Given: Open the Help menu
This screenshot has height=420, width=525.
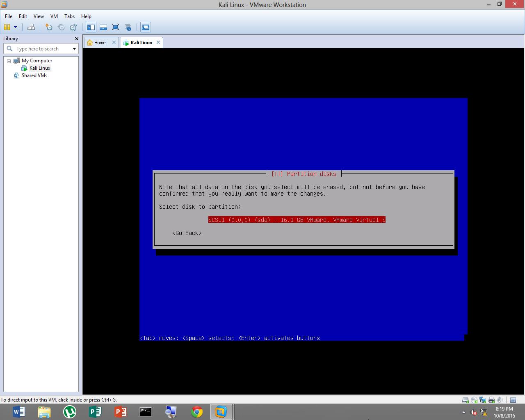Looking at the screenshot, I should 86,16.
